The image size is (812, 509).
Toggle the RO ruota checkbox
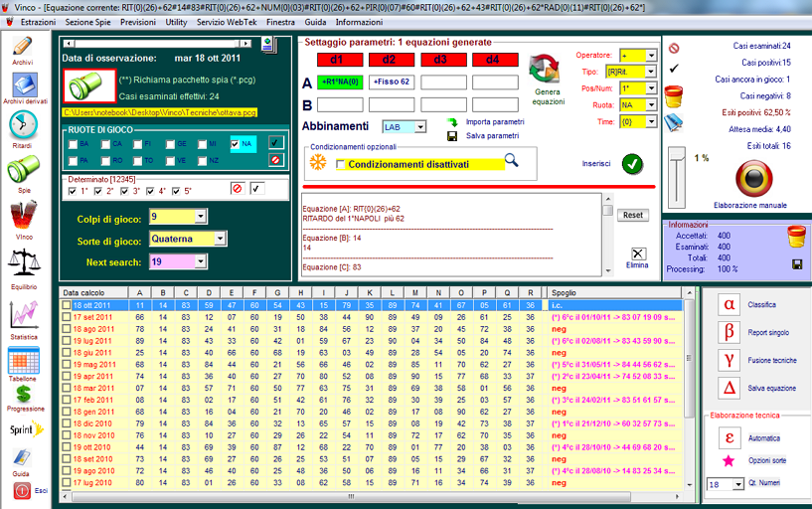[x=105, y=161]
